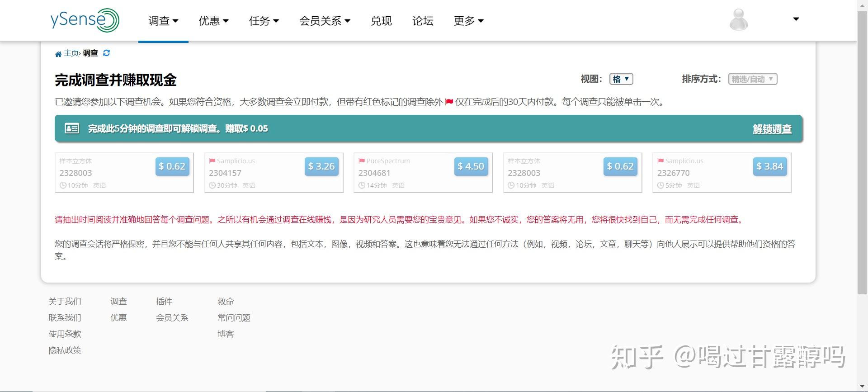Click the red flag on PureSpectrum 2304681 card
Viewport: 868px width, 392px height.
point(362,161)
